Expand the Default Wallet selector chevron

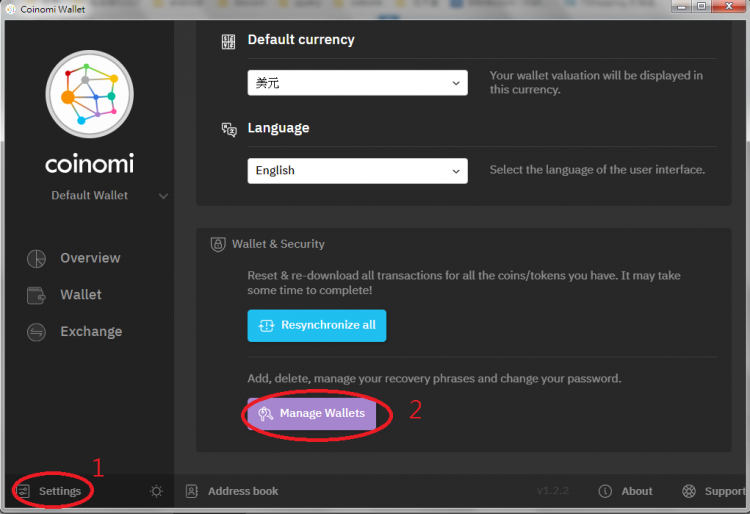click(x=163, y=196)
